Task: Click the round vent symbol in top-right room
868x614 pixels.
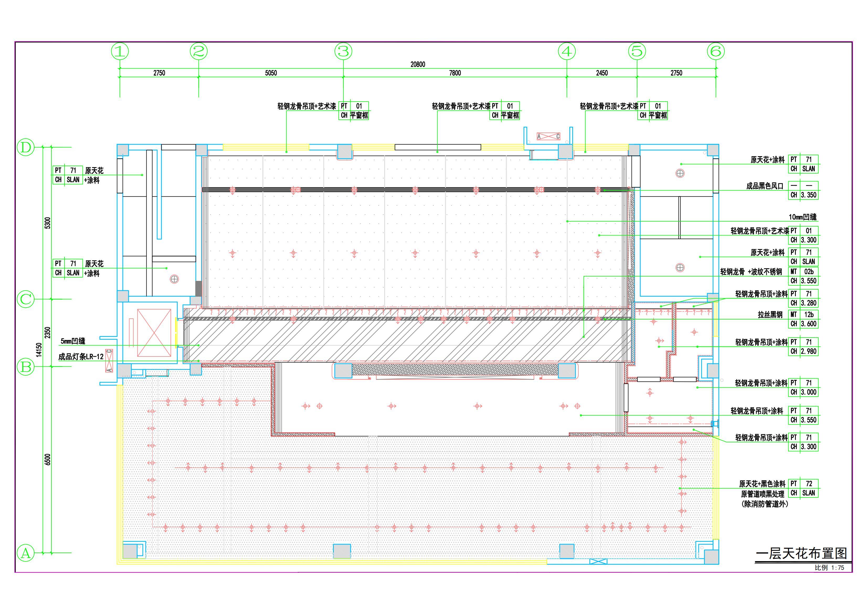Action: tap(680, 173)
